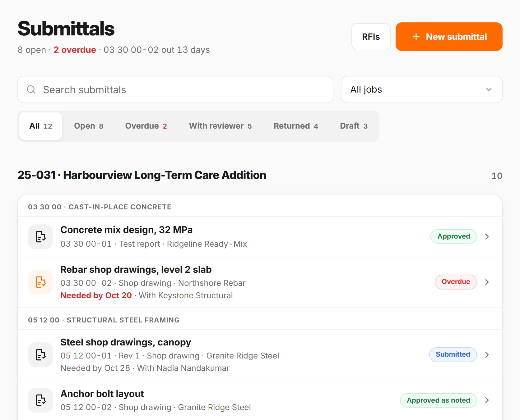Click the title 'Rebar shop drawings, level 2 slab'
Image resolution: width=520 pixels, height=420 pixels.
point(136,270)
